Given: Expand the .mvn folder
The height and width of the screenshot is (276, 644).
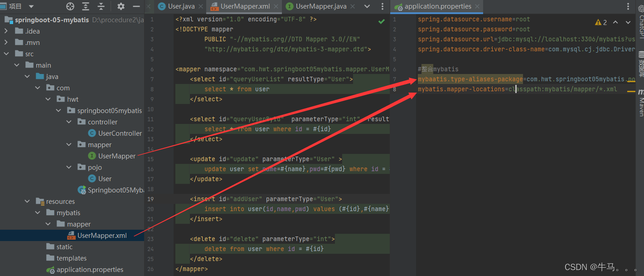Looking at the screenshot, I should pos(6,43).
